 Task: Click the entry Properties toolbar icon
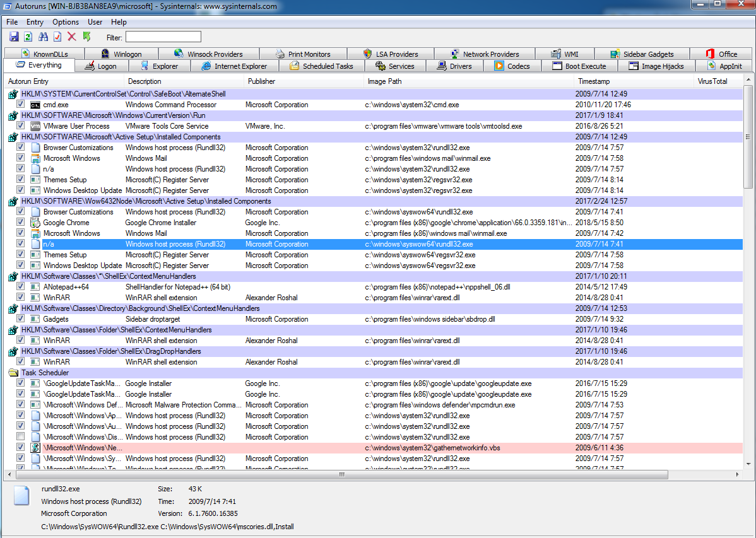pos(57,37)
